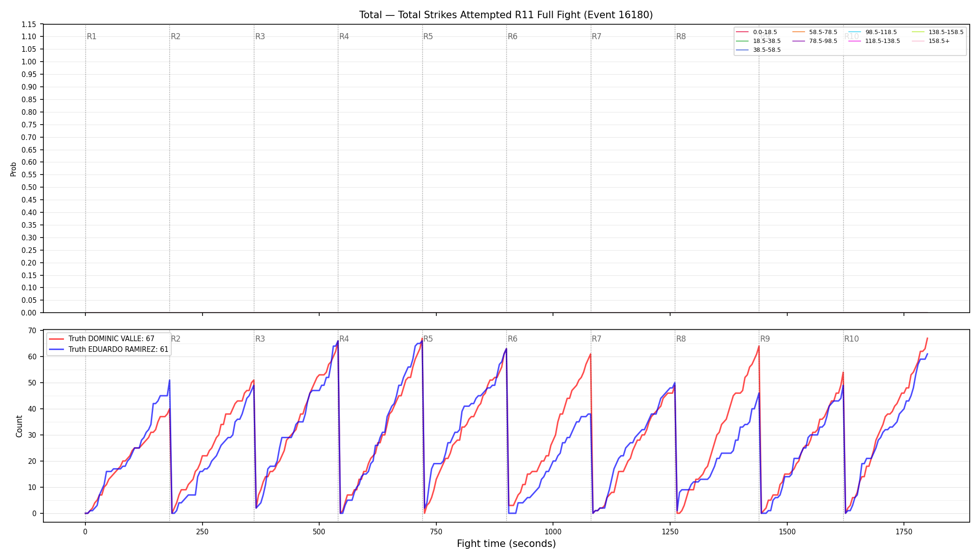Image resolution: width=980 pixels, height=560 pixels.
Task: Click the blue line sample beside Truth EDUARDO RAMIREZ
Action: click(56, 350)
